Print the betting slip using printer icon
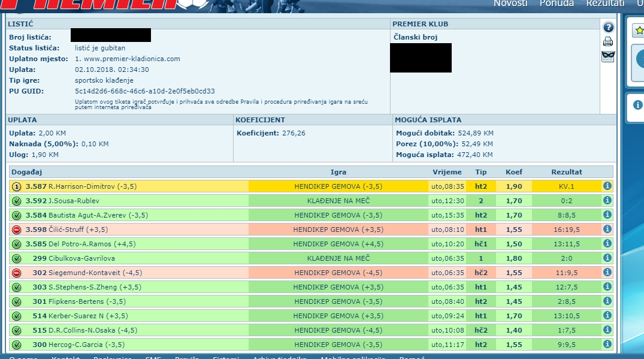 pyautogui.click(x=608, y=41)
